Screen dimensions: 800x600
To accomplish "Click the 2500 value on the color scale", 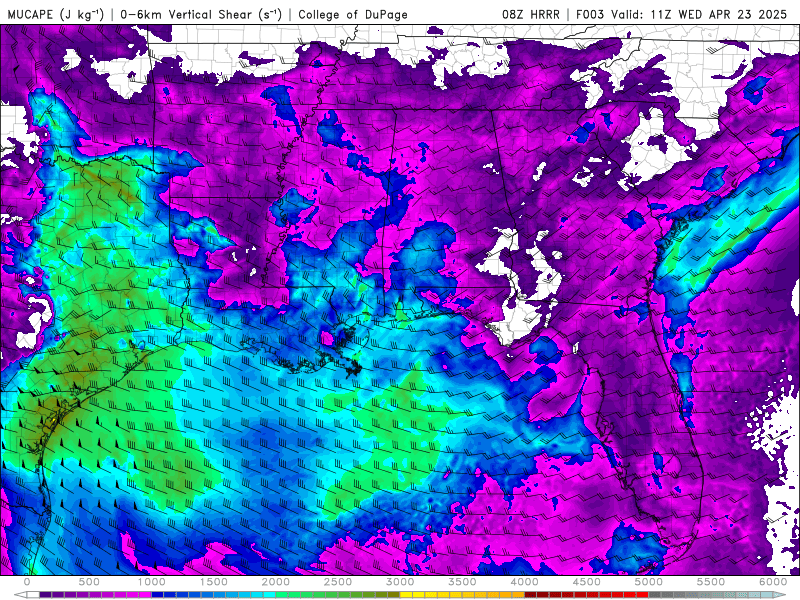I will pos(338,582).
